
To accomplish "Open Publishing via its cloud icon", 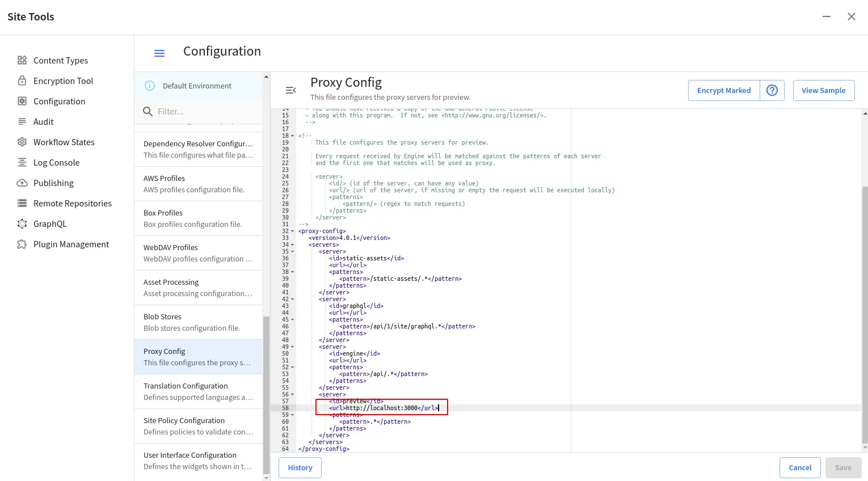I will tap(22, 183).
